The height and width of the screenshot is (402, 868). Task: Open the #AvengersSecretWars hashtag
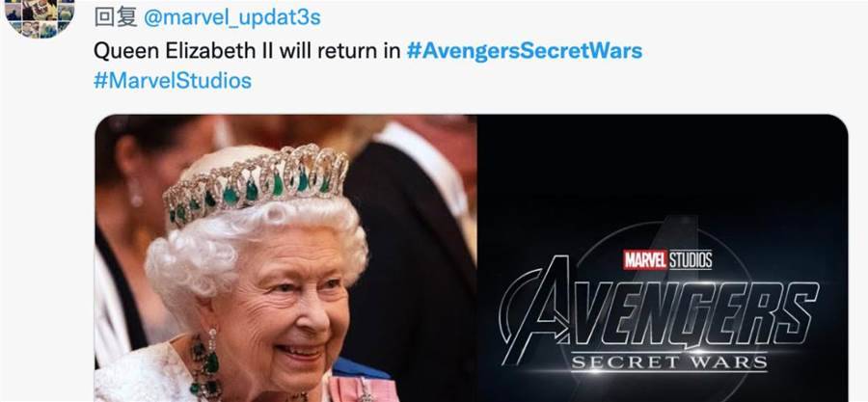tap(525, 51)
